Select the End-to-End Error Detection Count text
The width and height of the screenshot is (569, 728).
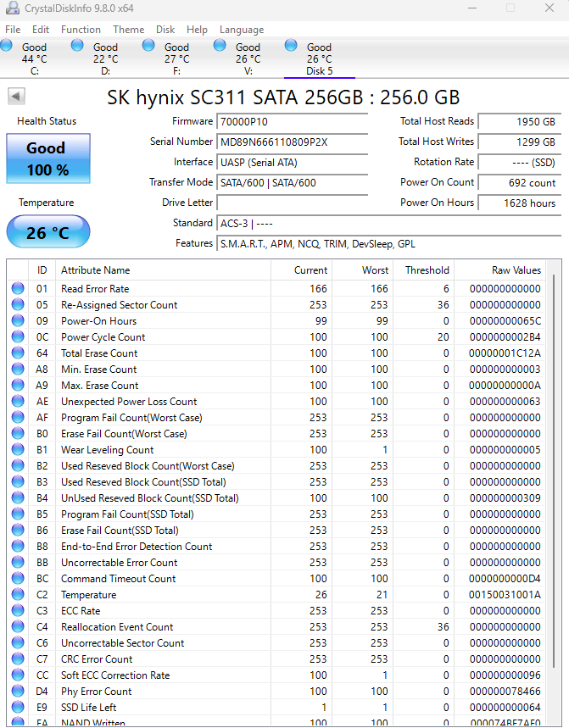point(137,547)
